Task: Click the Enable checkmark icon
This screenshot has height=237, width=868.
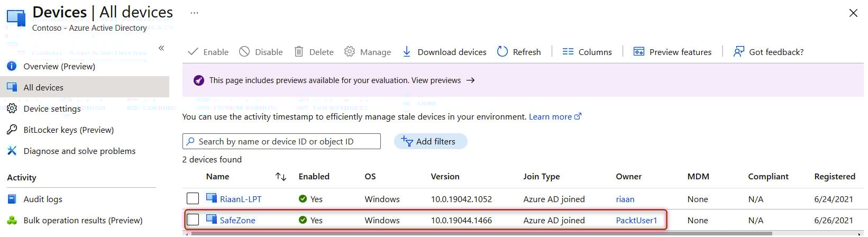Action: coord(193,51)
